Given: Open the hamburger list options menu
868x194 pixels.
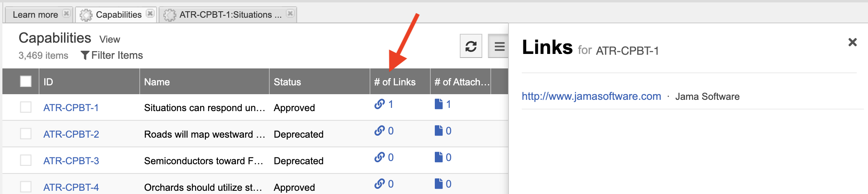Looking at the screenshot, I should [499, 46].
